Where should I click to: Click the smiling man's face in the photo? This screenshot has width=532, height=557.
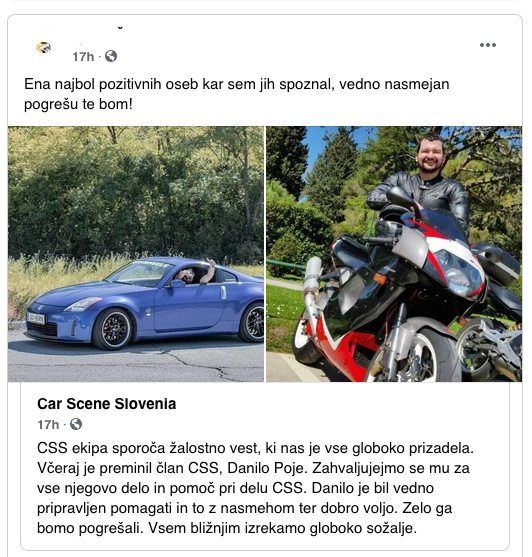[430, 156]
